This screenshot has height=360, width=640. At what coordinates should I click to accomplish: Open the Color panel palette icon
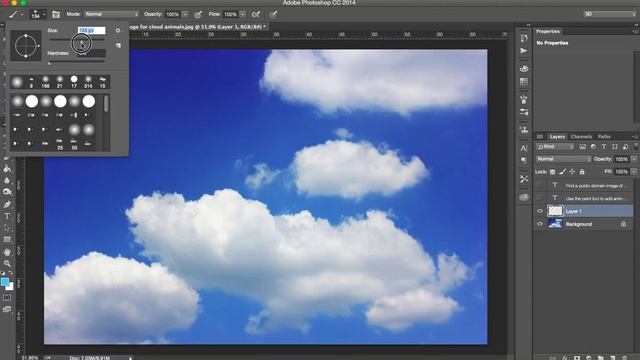pos(524,69)
